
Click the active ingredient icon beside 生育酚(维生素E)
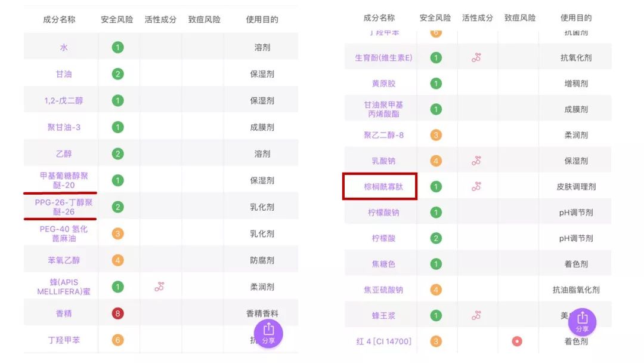[476, 57]
